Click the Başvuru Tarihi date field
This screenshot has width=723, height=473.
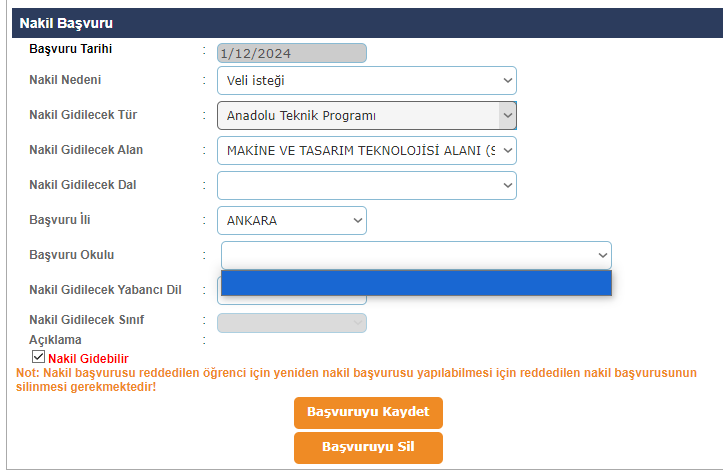pos(291,53)
